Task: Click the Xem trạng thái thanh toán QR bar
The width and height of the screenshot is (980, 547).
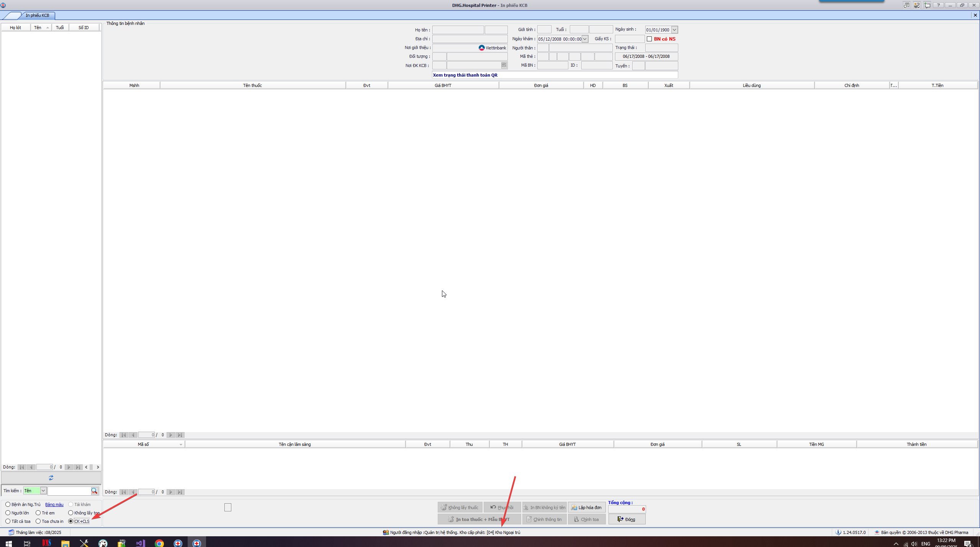Action: tap(555, 75)
